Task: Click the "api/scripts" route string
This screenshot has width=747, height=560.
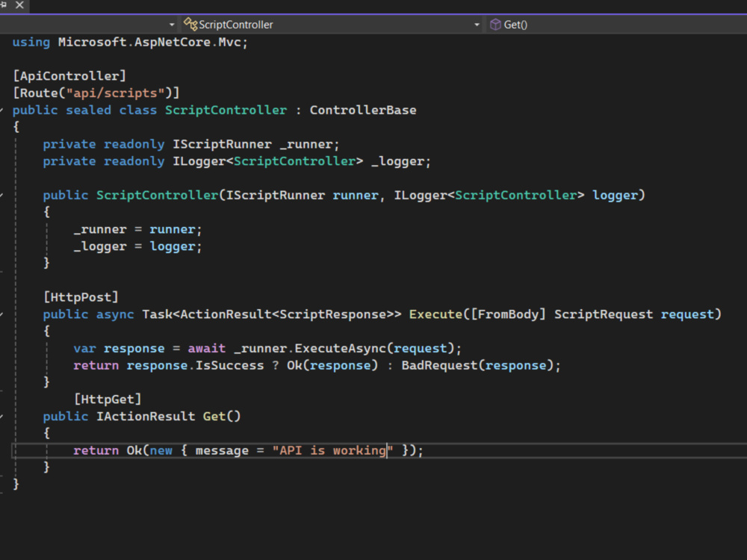Action: pos(115,93)
